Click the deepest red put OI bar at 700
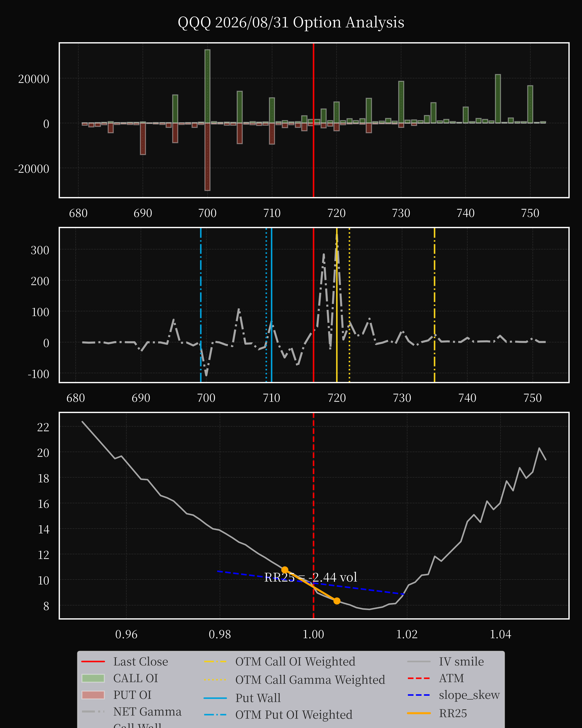 click(208, 157)
